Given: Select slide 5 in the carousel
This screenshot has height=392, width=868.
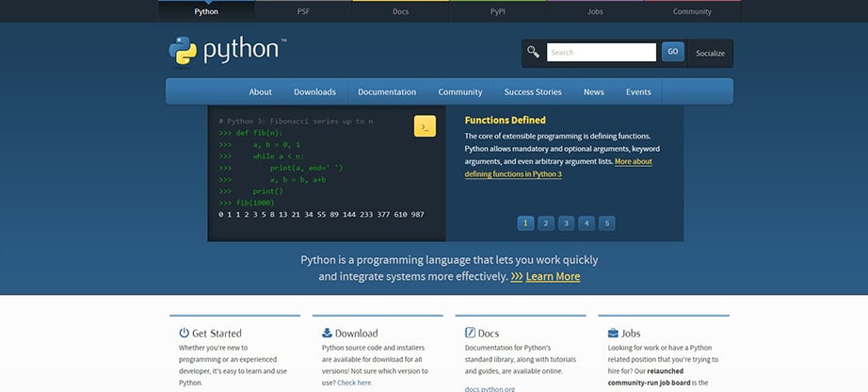Looking at the screenshot, I should pyautogui.click(x=606, y=223).
